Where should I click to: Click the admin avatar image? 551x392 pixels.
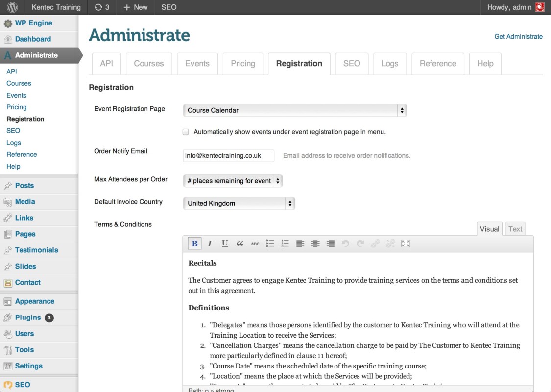[539, 7]
